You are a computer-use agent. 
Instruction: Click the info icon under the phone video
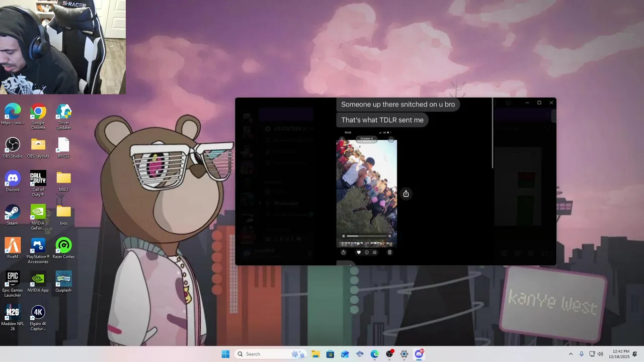(367, 252)
